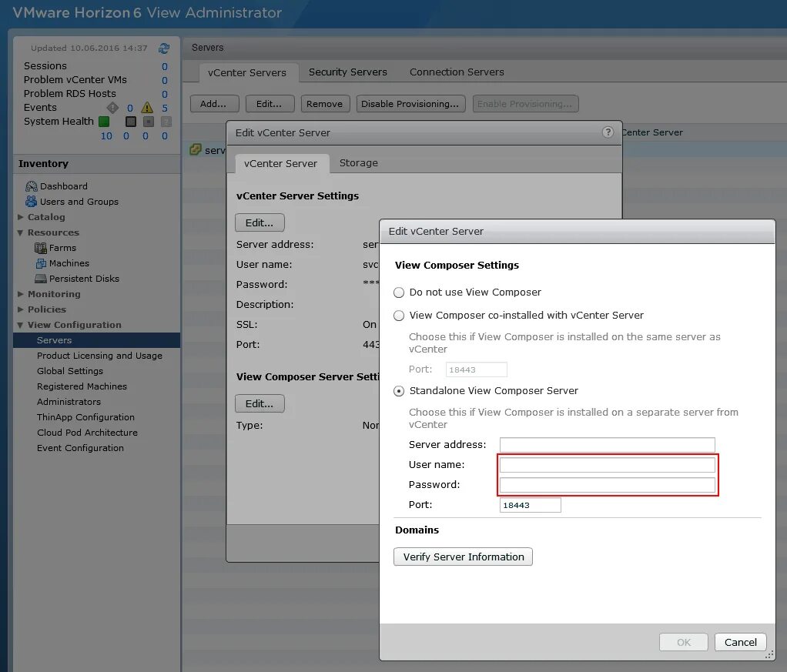787x672 pixels.
Task: Click the green System Health status square
Action: click(104, 122)
